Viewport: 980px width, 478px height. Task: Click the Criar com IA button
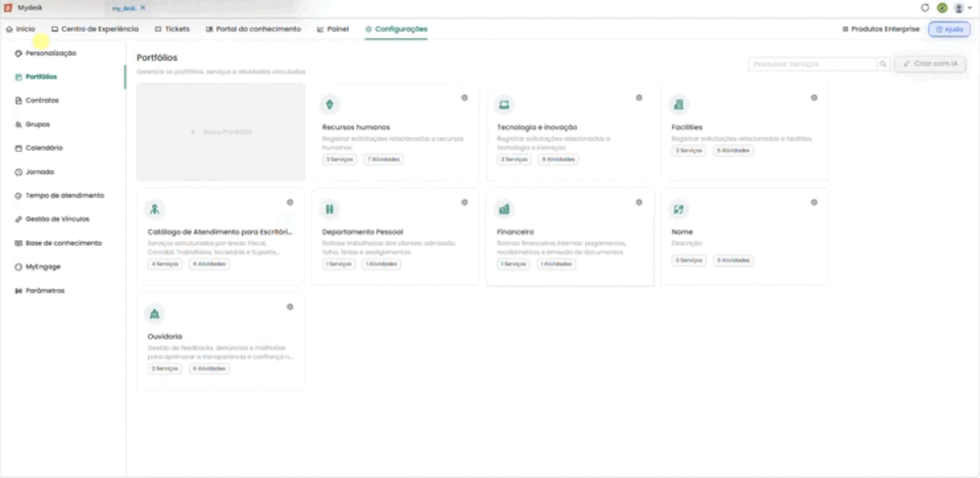click(930, 64)
